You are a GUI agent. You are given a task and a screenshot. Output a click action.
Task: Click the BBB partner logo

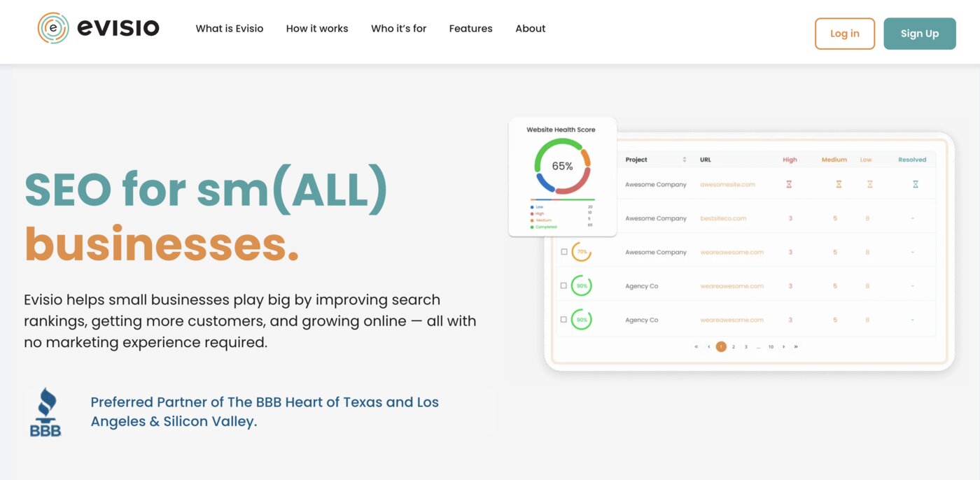coord(45,412)
